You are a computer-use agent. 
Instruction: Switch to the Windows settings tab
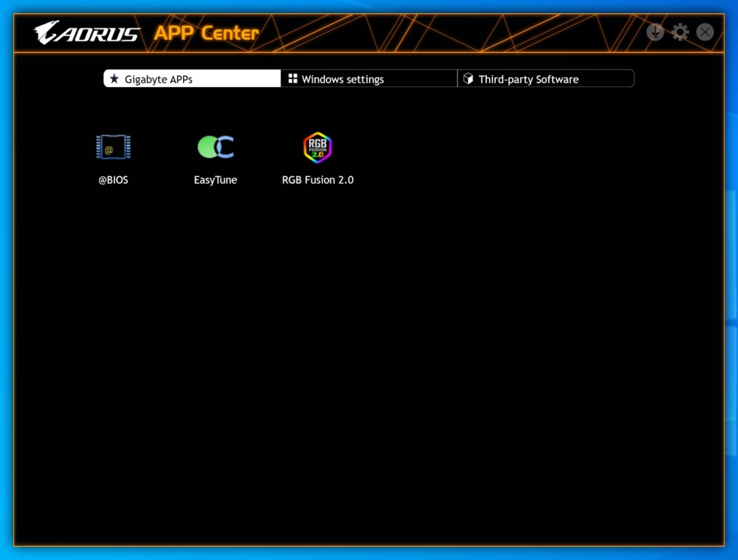(x=369, y=79)
